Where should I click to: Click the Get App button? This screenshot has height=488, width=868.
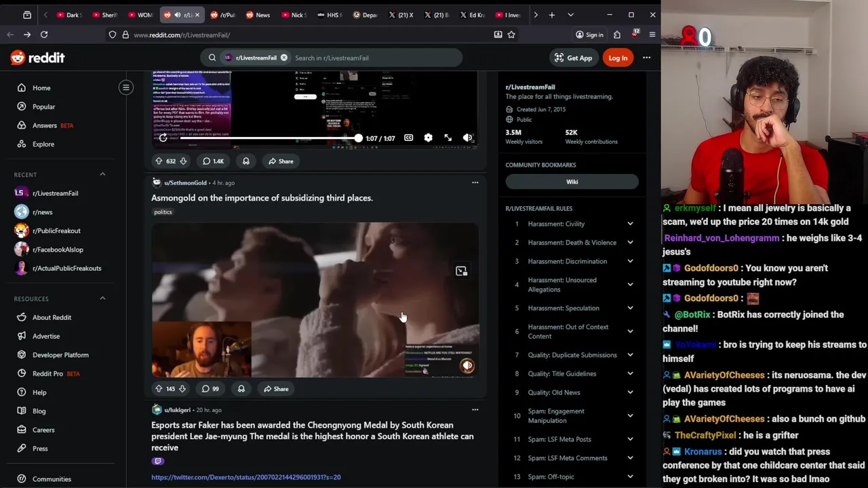(x=573, y=58)
